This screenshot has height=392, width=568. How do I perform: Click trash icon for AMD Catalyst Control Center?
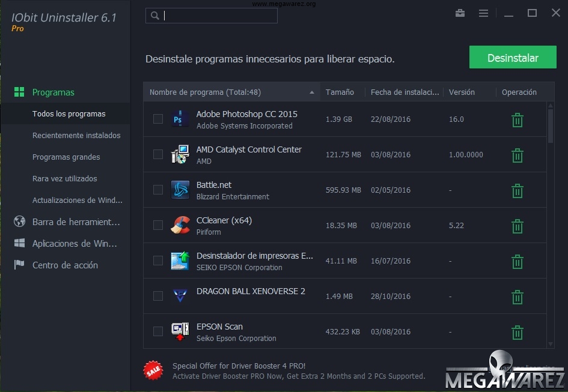click(x=518, y=155)
